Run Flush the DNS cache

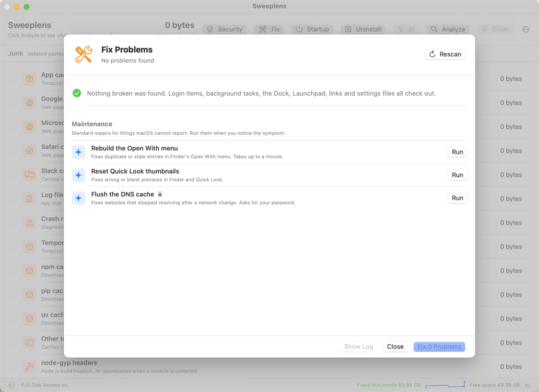[x=457, y=198]
